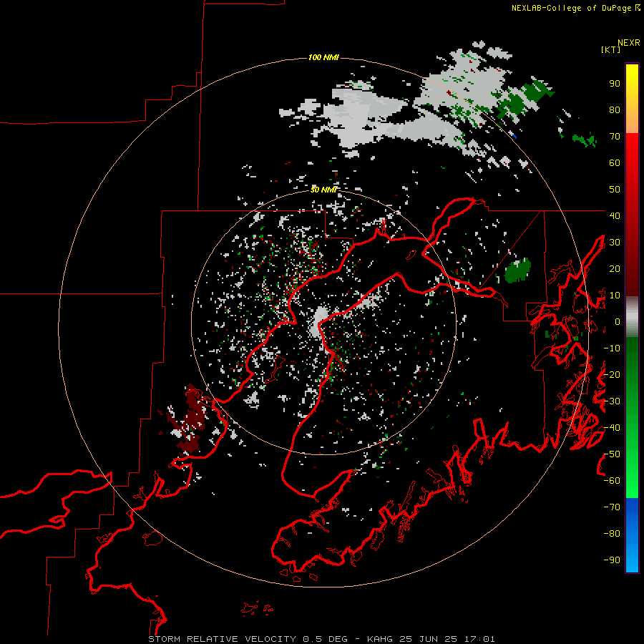Click the -60 knot scale value

(612, 481)
